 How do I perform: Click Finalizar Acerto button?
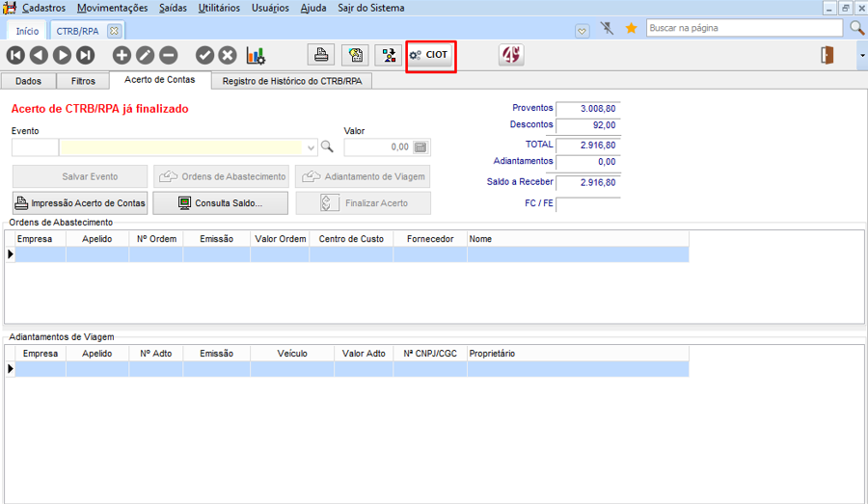point(364,203)
